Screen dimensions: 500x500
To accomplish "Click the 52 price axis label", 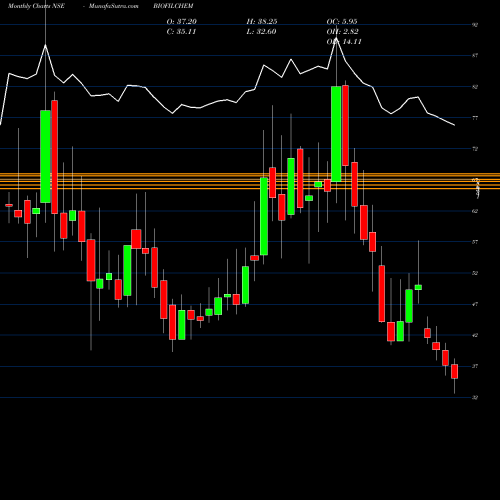I will click(x=475, y=273).
